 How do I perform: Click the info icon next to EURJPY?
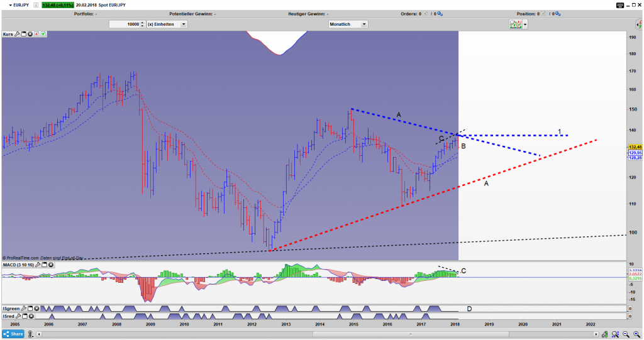[x=36, y=5]
